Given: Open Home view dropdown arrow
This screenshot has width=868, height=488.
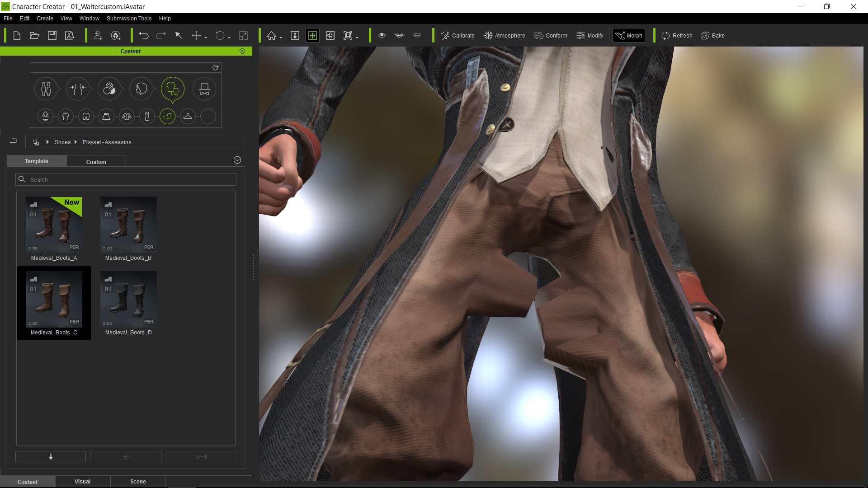Looking at the screenshot, I should (x=281, y=38).
